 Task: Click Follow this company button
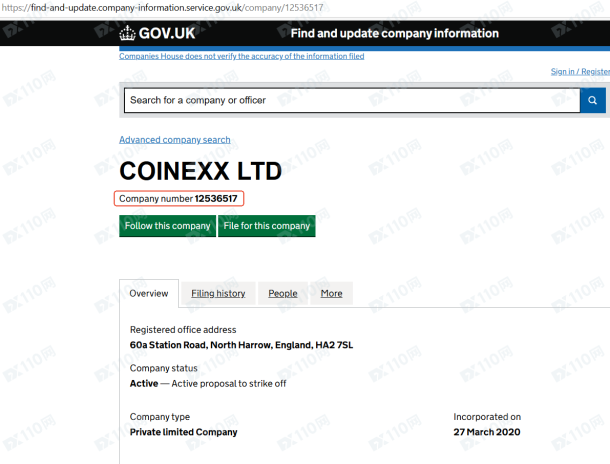click(x=167, y=226)
